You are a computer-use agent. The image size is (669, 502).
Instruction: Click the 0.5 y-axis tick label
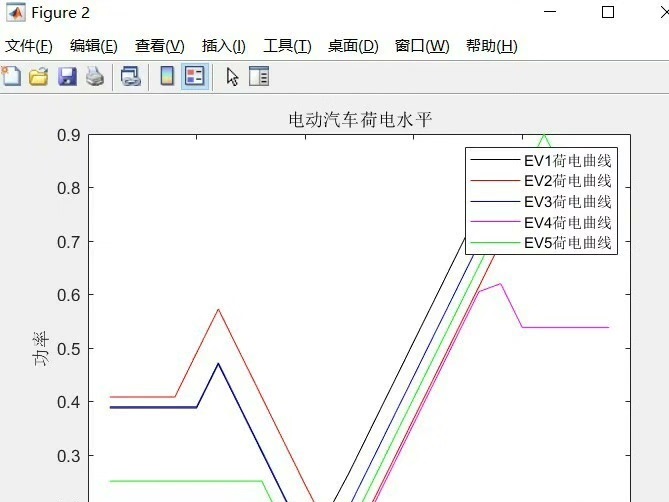(69, 349)
